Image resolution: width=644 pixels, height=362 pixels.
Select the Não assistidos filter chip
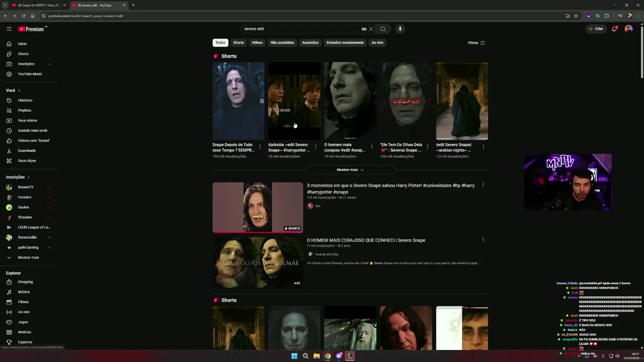coord(282,43)
